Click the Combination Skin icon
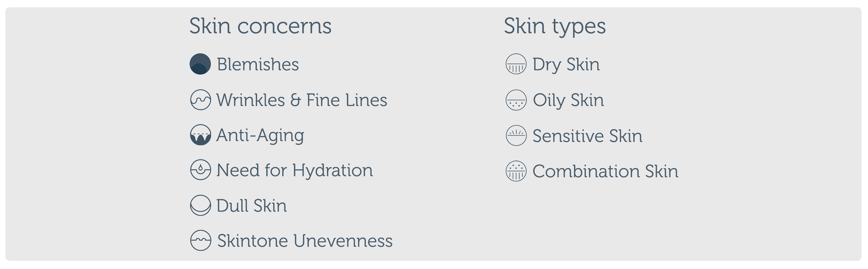Image resolution: width=868 pixels, height=269 pixels. (x=516, y=171)
